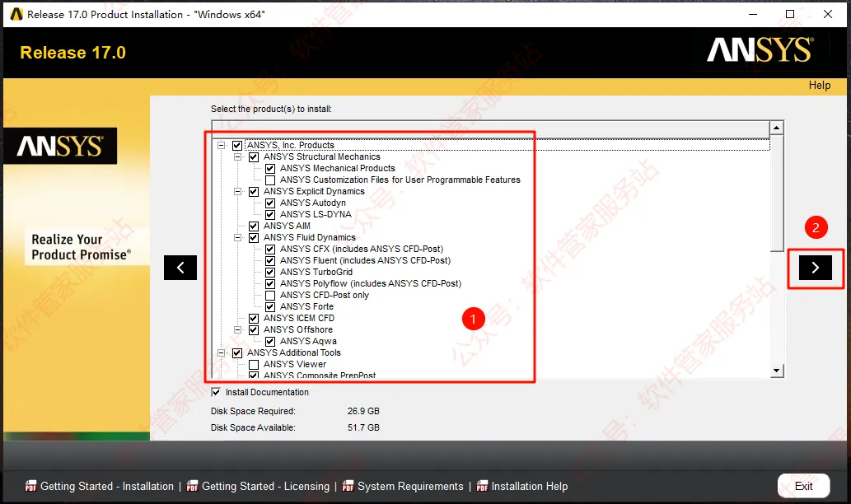This screenshot has height=504, width=851.
Task: Collapse ANSYS Fluid Dynamics node
Action: click(x=237, y=238)
